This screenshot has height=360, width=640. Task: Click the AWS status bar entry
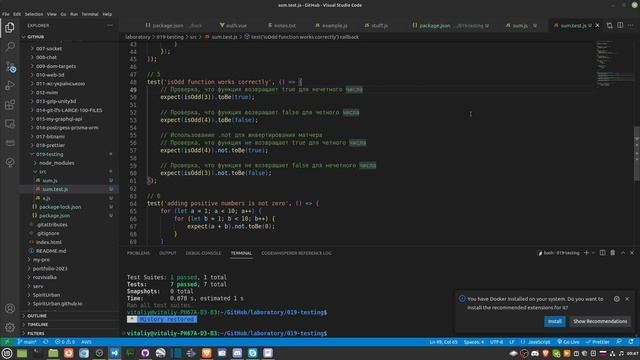[x=86, y=342]
